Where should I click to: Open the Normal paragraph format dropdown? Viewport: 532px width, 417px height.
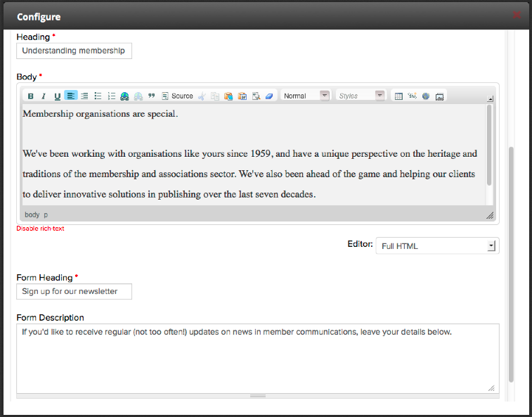tap(305, 96)
